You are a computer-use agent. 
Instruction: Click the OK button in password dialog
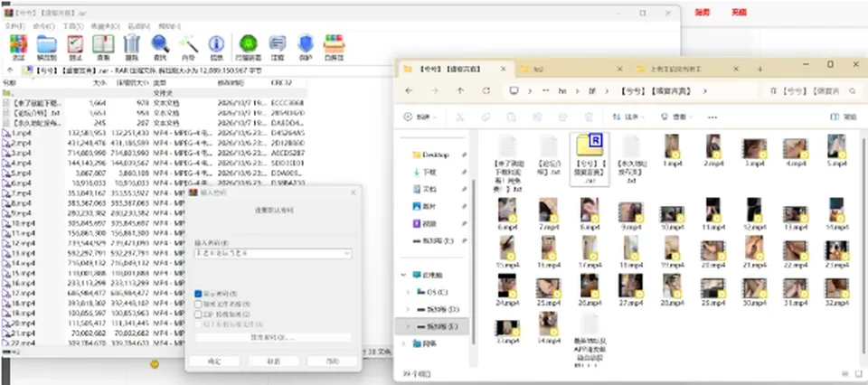click(x=214, y=362)
